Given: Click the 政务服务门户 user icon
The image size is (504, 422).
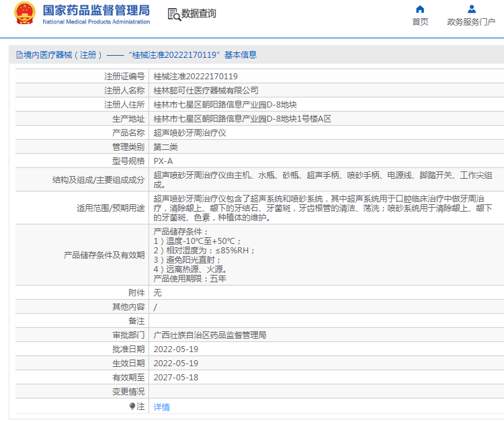Looking at the screenshot, I should click(472, 9).
